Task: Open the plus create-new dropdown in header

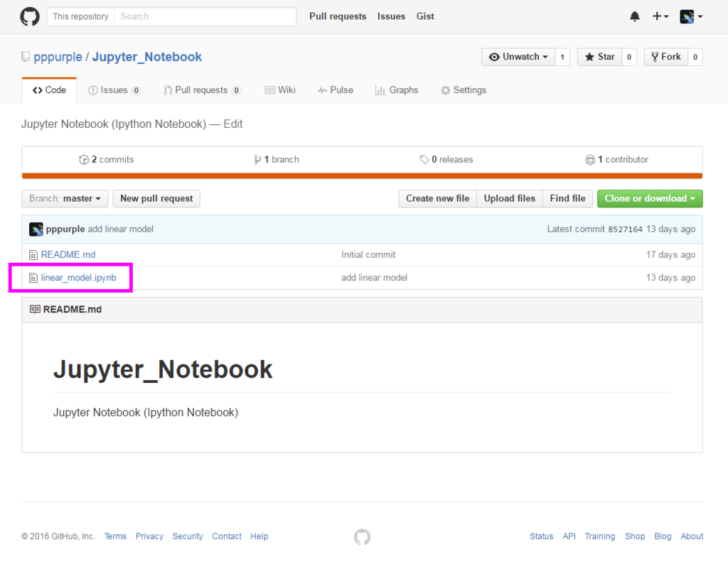Action: click(x=660, y=16)
